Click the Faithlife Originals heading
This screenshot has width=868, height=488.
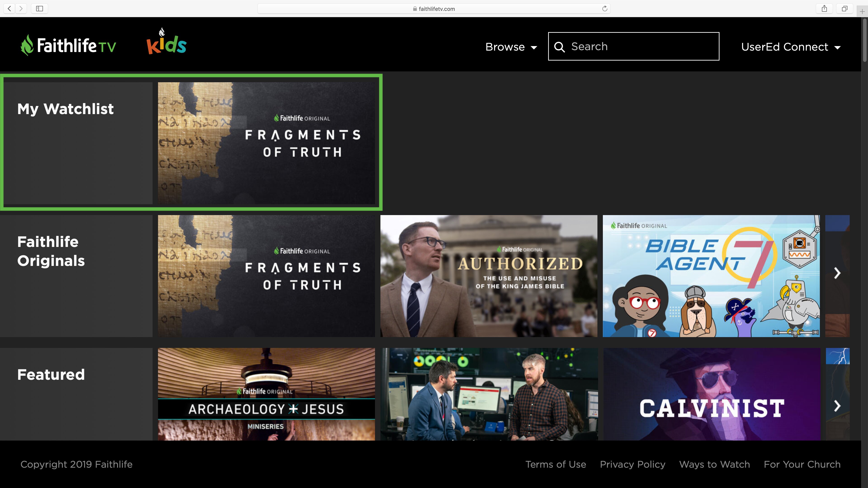[51, 251]
